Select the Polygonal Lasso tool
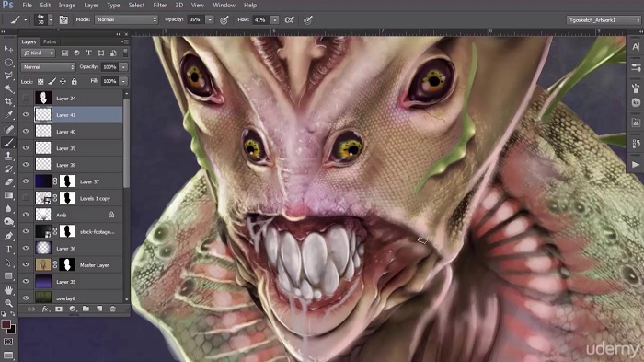Viewport: 644px width, 362px height. [x=8, y=76]
